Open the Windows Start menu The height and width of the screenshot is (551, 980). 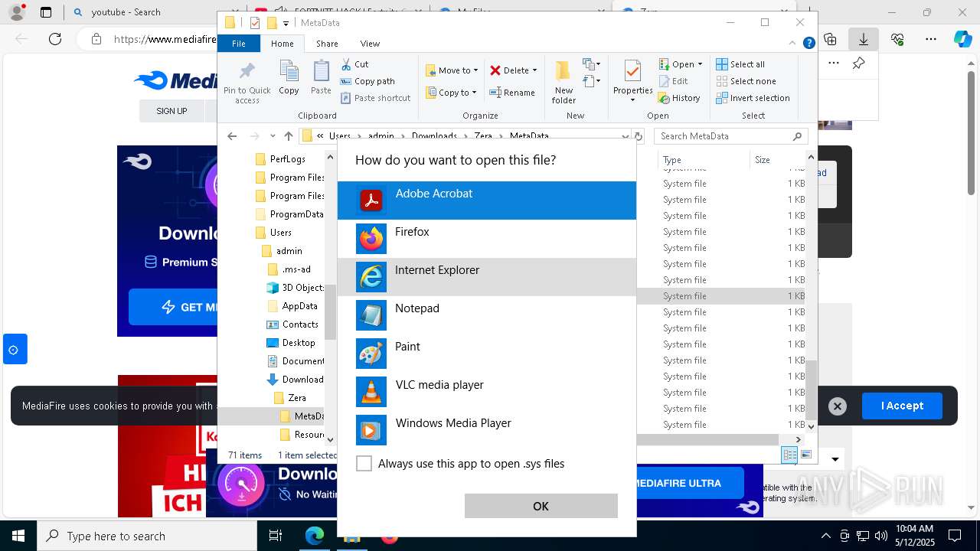point(18,536)
